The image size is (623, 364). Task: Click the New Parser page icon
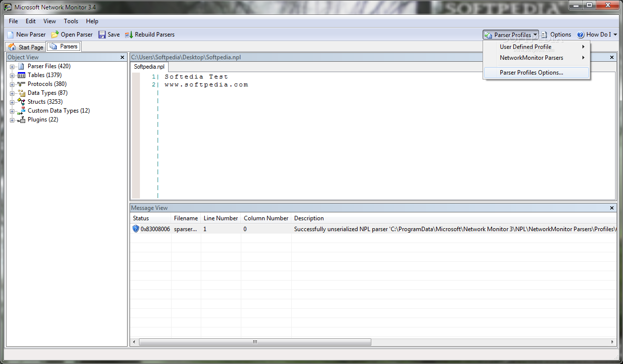click(10, 35)
